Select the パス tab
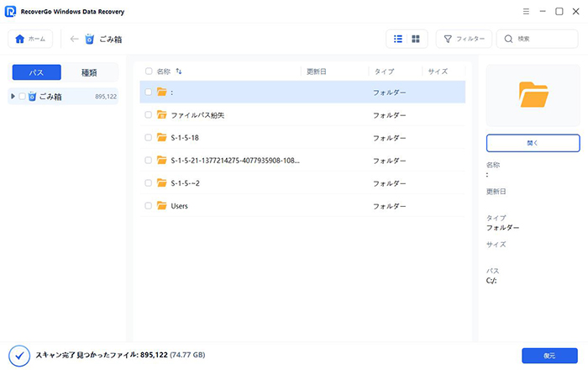Viewport: 588px width, 370px height. point(37,72)
